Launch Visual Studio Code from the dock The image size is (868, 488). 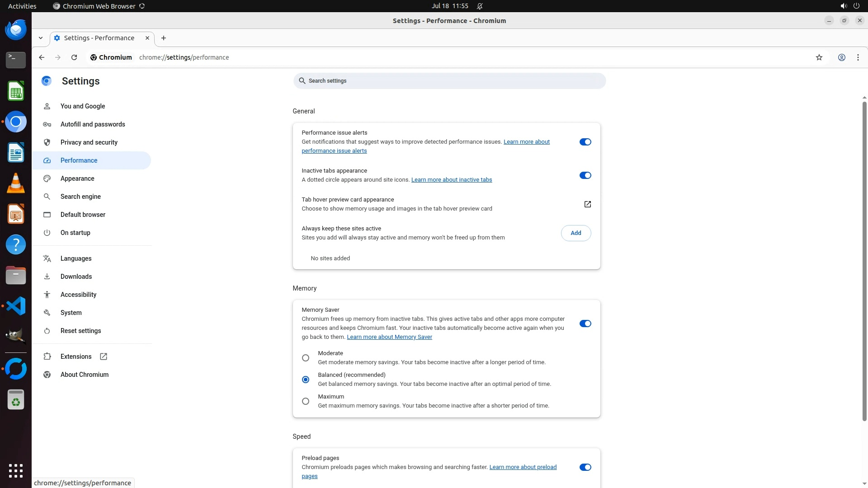16,306
